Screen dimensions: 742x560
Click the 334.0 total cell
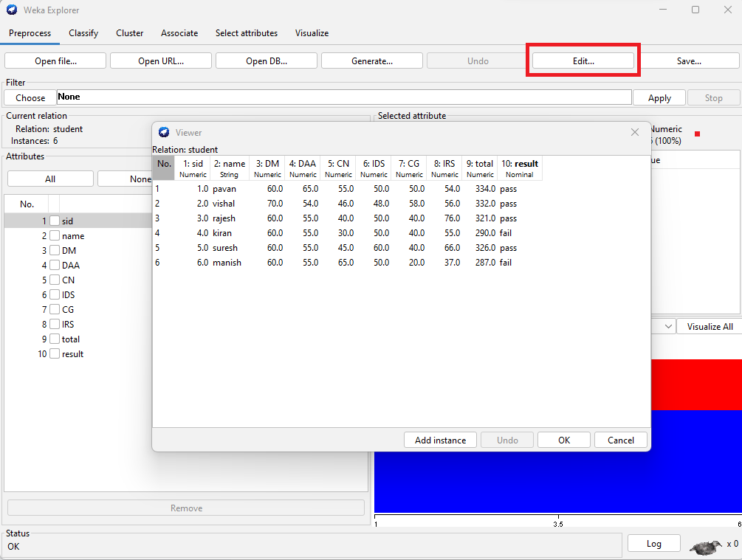coord(480,189)
